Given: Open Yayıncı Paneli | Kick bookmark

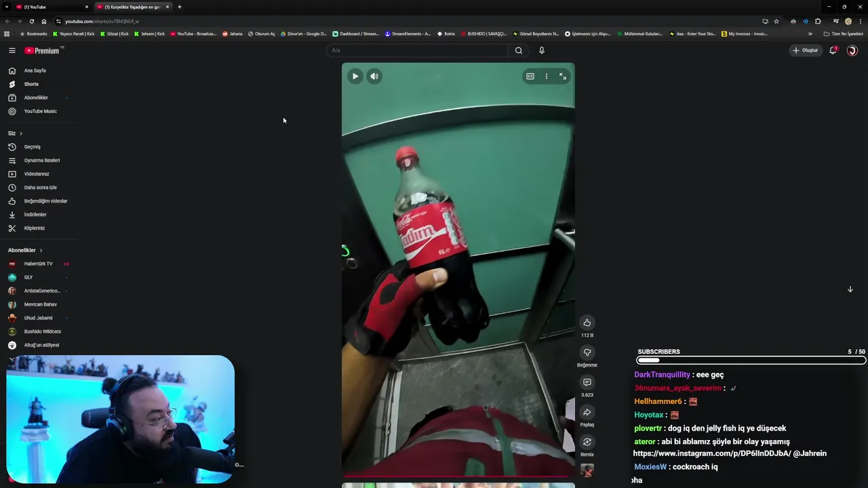Looking at the screenshot, I should (74, 33).
